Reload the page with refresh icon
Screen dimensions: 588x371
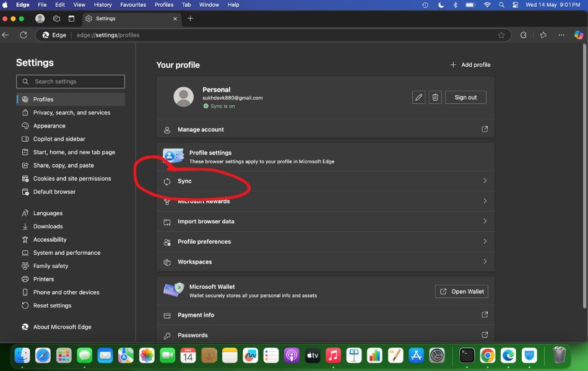24,35
